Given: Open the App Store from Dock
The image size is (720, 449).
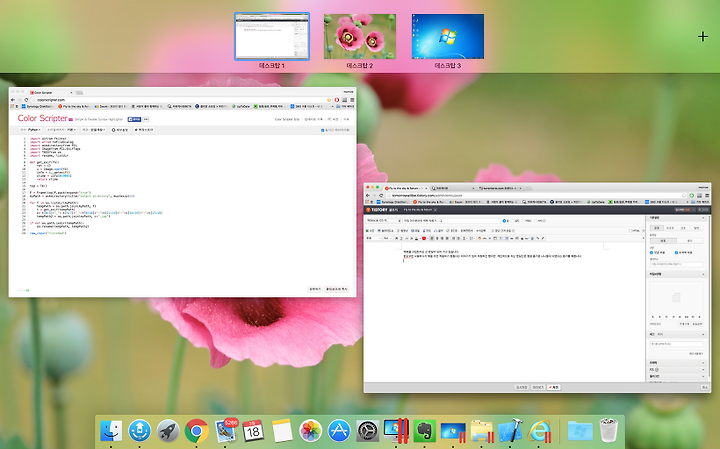Looking at the screenshot, I should [x=339, y=431].
